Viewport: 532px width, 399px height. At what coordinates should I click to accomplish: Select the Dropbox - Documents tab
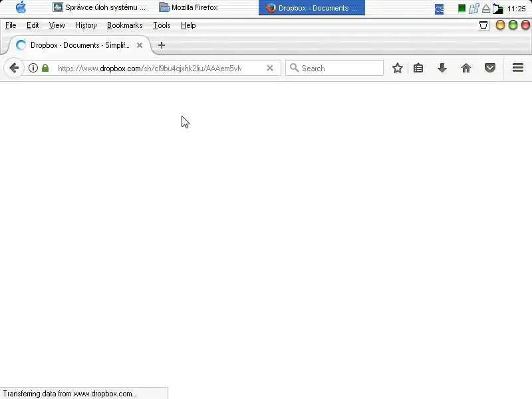click(80, 45)
